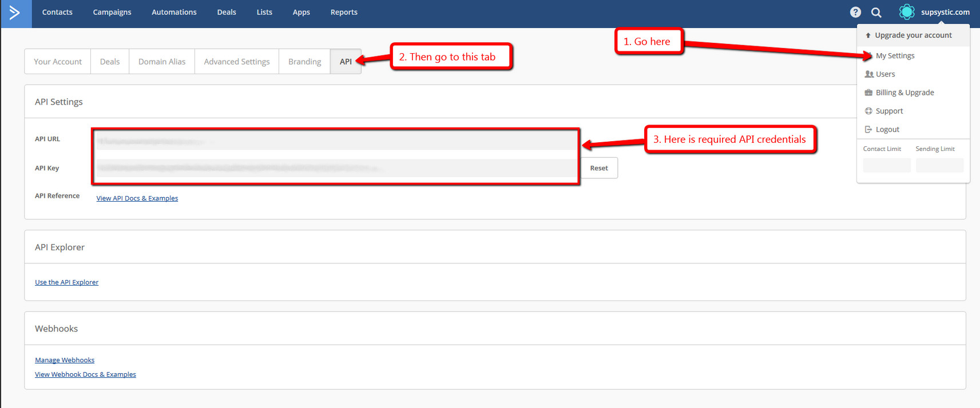Screen dimensions: 980x408
Task: Click the supsystic.com account avatar icon
Action: [x=907, y=12]
